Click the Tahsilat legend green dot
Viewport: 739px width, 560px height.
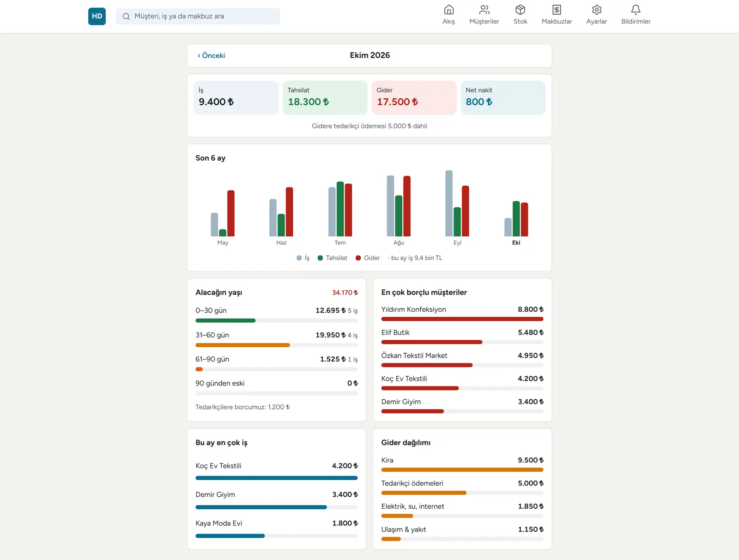320,258
